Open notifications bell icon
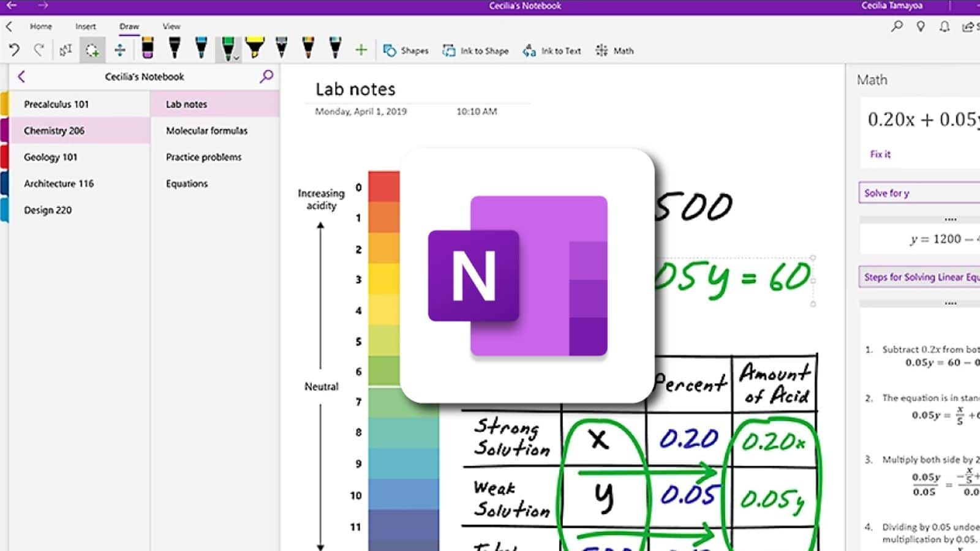Screen dimensions: 980x551 pyautogui.click(x=944, y=26)
